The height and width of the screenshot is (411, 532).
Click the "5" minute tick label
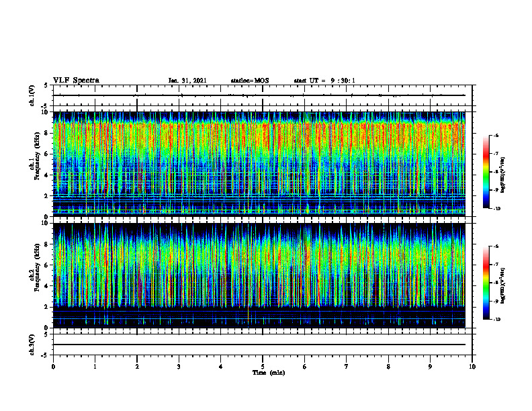click(x=263, y=367)
